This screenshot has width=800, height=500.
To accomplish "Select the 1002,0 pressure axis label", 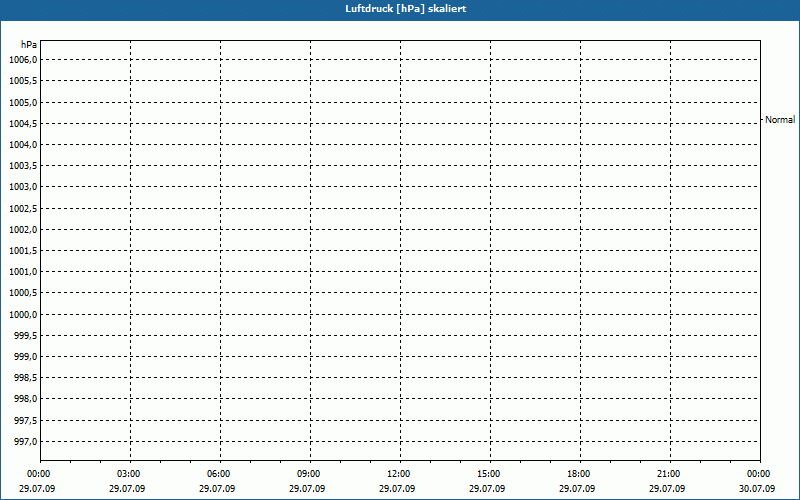I will click(x=22, y=229).
